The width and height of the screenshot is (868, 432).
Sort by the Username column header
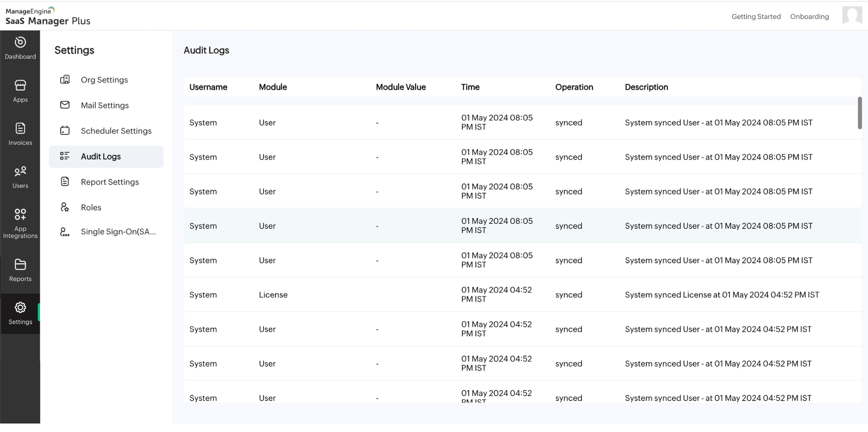(208, 87)
